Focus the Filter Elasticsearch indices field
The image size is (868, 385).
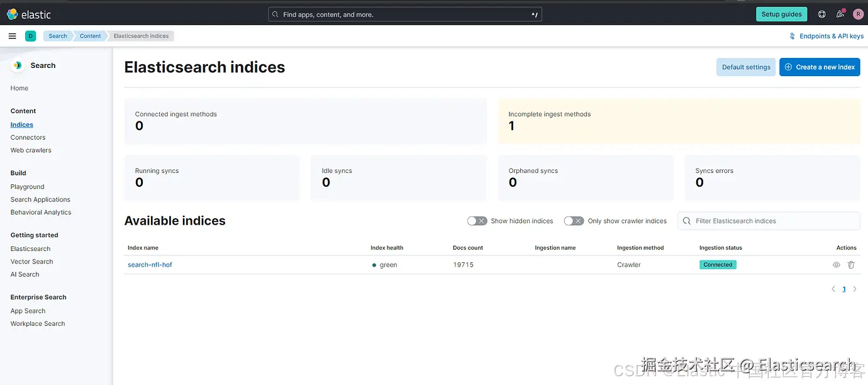pos(774,221)
